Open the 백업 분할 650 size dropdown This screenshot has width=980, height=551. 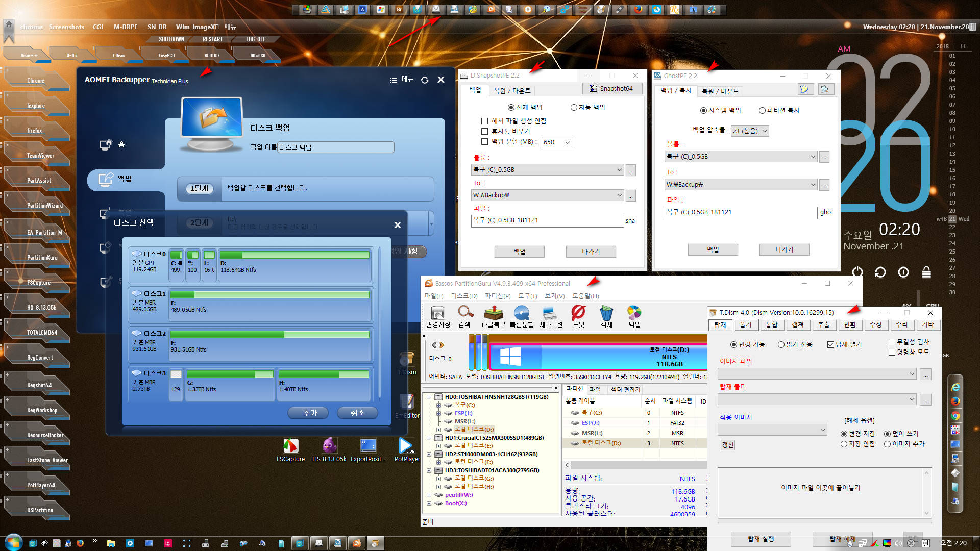[567, 142]
